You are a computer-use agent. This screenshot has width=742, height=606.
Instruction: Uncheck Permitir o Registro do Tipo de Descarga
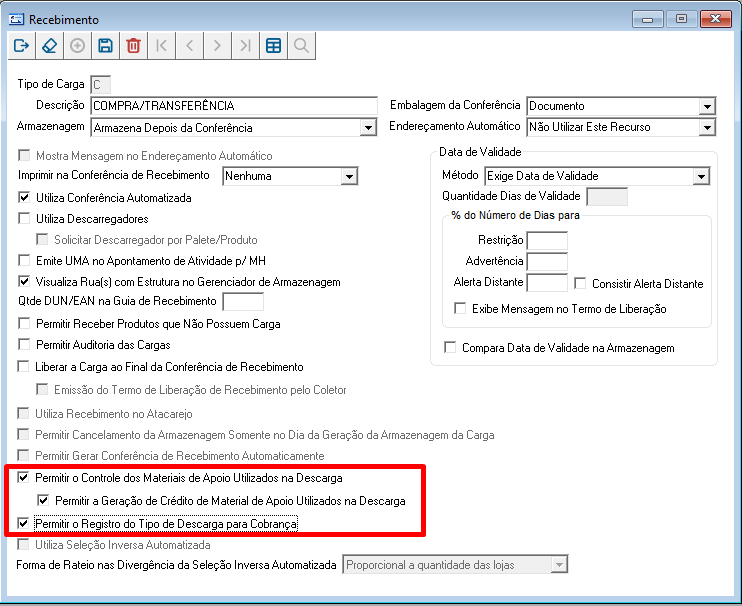tap(23, 523)
